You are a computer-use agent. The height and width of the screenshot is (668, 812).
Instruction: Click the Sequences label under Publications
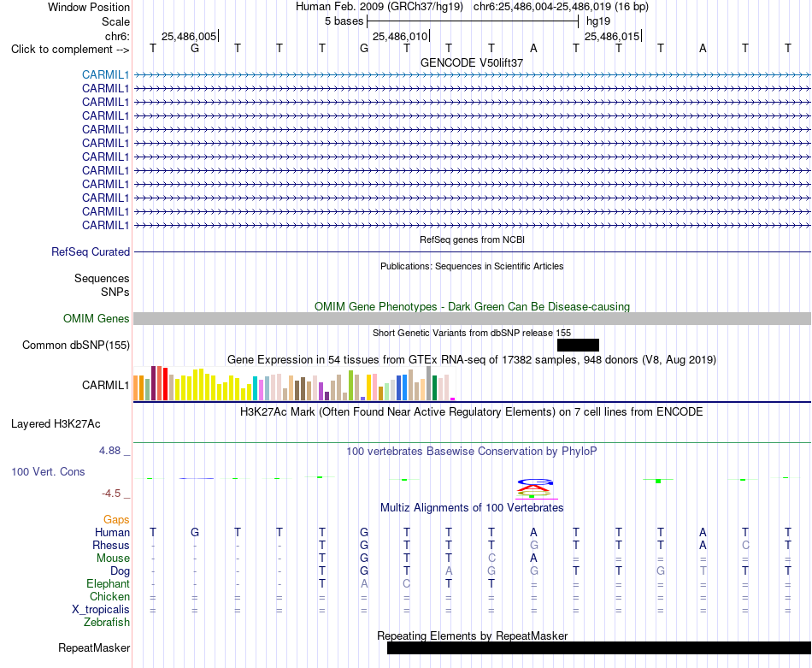click(x=102, y=279)
